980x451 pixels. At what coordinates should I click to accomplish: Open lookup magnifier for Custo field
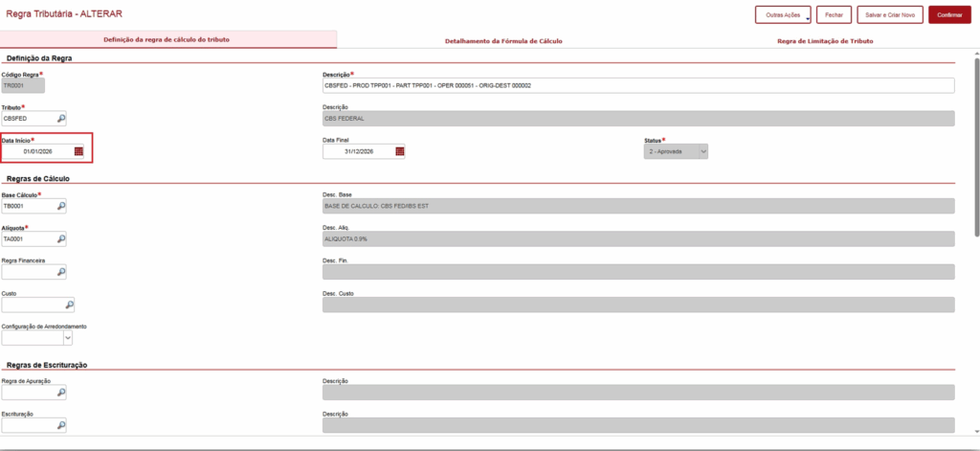[69, 304]
